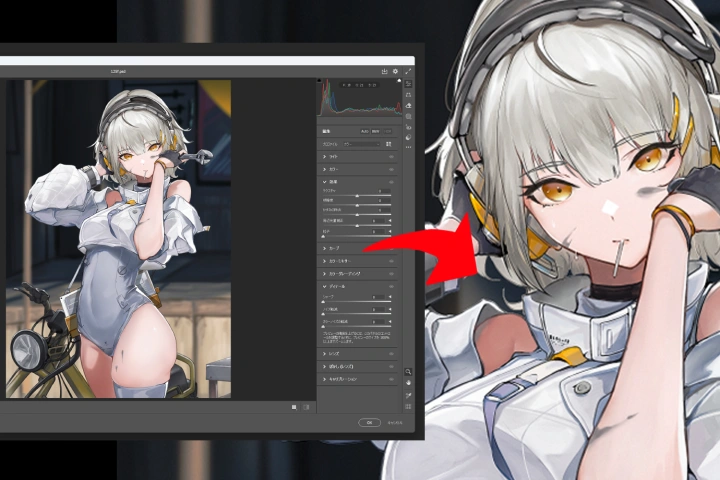Open the Presets circles icon
This screenshot has height=480, width=720.
(x=408, y=137)
